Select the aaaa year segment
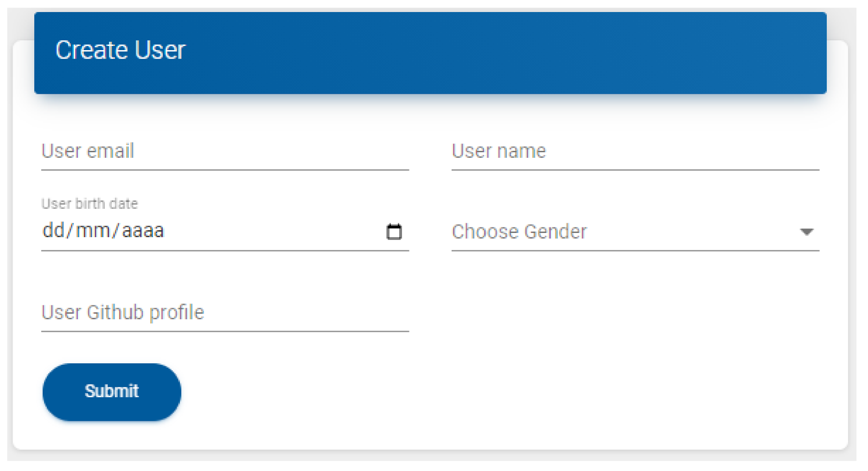Viewport: 868px width, 471px height. (x=143, y=231)
